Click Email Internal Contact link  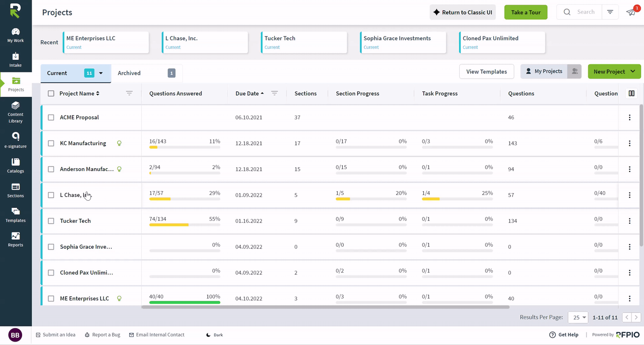157,335
